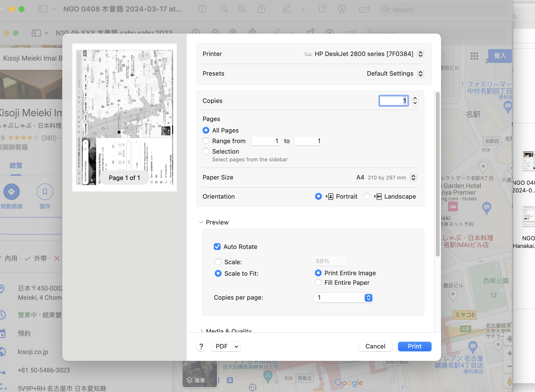Open the PDF options menu arrow
535x392 pixels.
(236, 346)
